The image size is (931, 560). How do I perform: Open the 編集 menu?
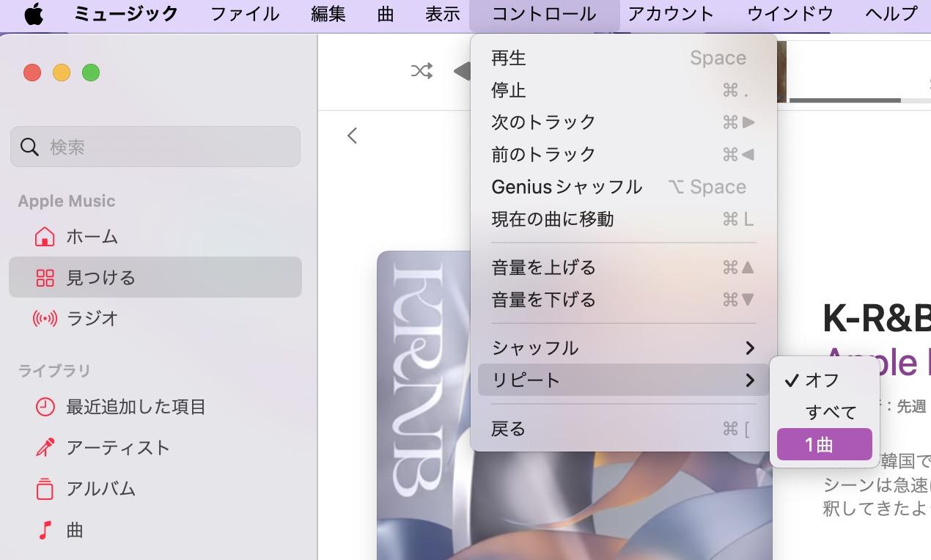pos(328,14)
